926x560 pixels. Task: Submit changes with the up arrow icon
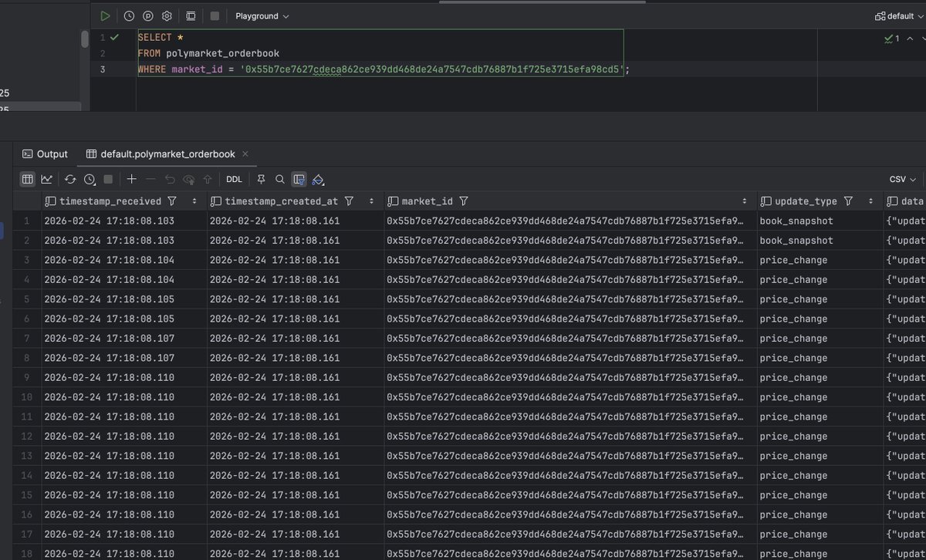click(x=208, y=179)
